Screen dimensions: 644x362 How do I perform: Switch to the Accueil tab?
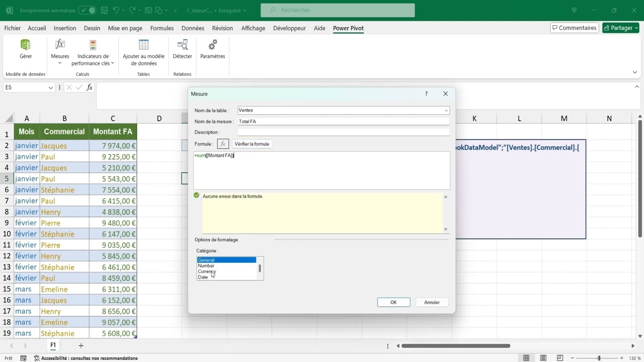point(37,28)
